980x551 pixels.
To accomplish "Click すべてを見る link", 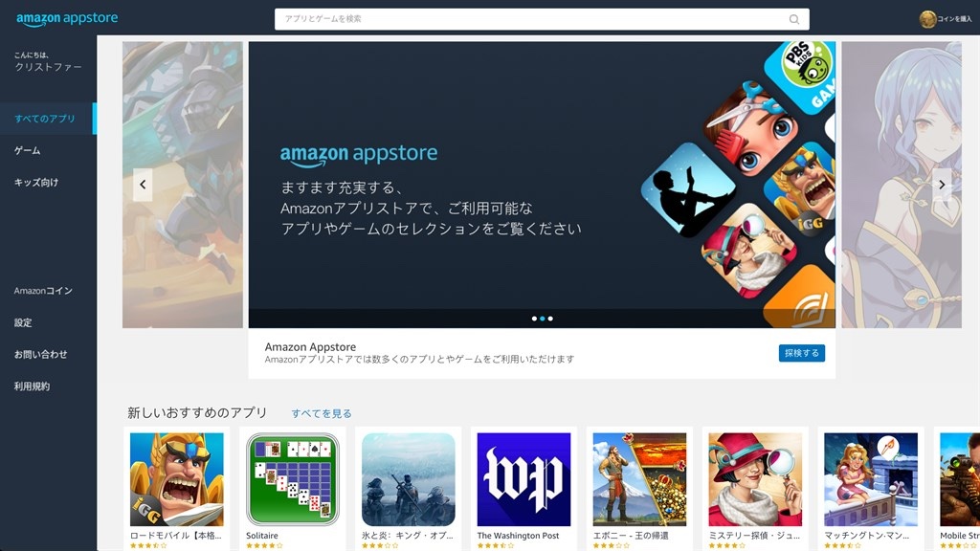I will (x=322, y=413).
